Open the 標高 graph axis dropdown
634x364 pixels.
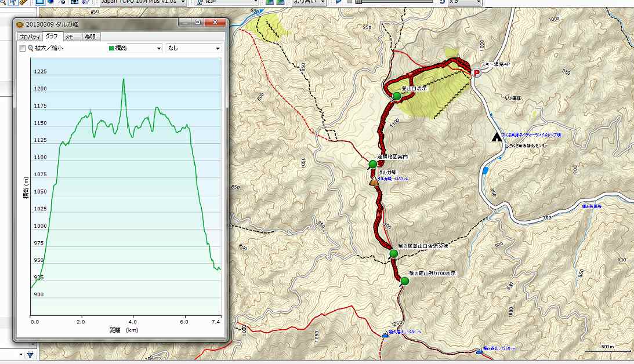pos(135,48)
